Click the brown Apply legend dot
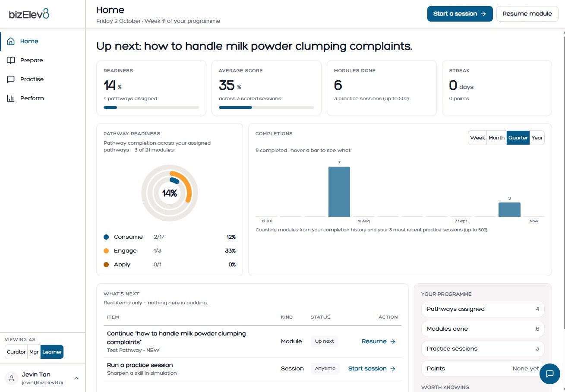Viewport: 565px width, 392px height. click(x=106, y=265)
